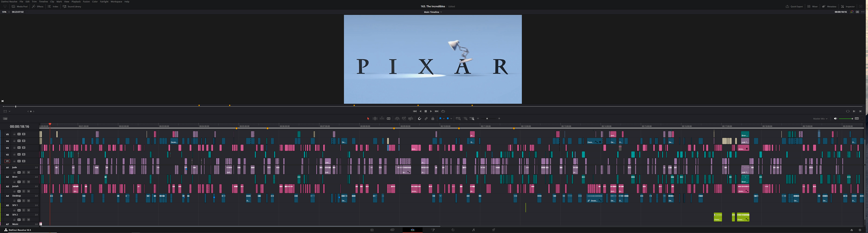Toggle the Linked Selection chain icon
868x233 pixels.
426,119
